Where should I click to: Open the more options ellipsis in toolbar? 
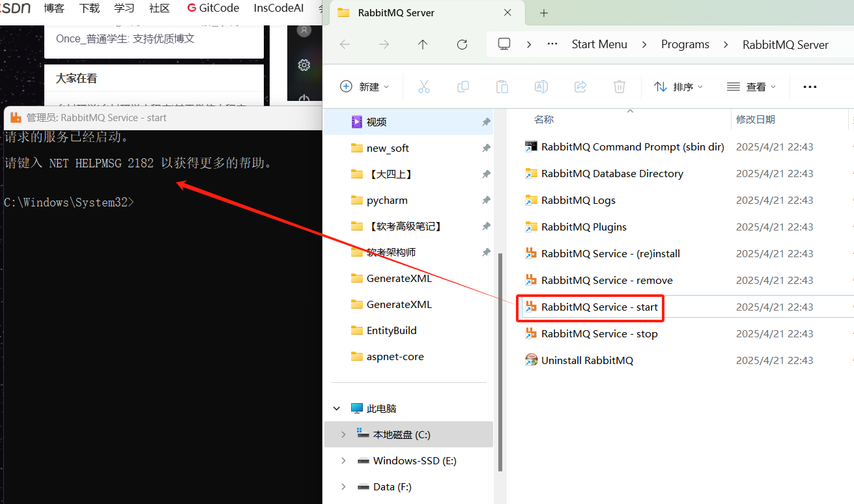(x=810, y=87)
